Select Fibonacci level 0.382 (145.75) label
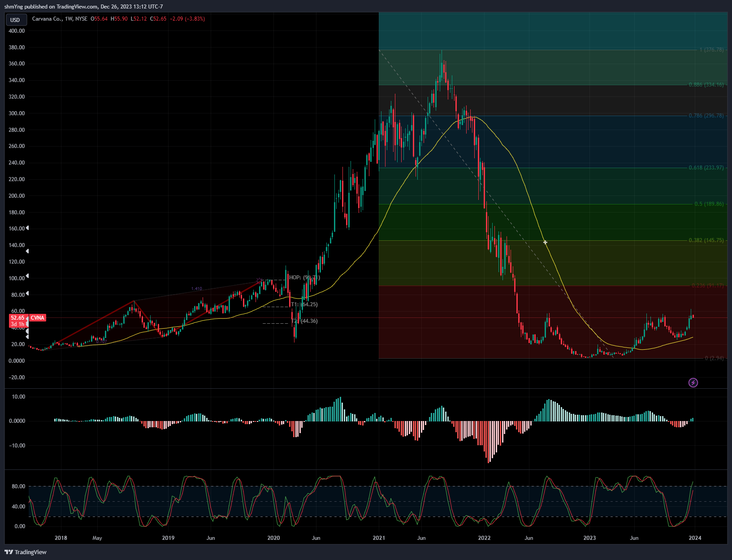The width and height of the screenshot is (732, 560). click(x=706, y=240)
